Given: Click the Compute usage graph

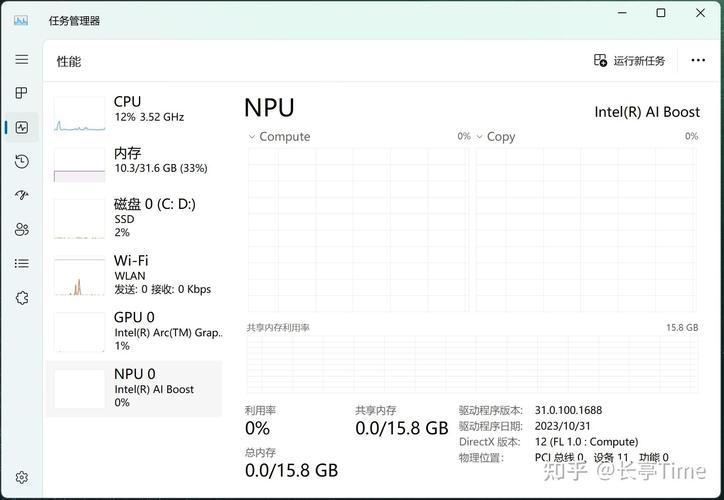Looking at the screenshot, I should coord(358,230).
